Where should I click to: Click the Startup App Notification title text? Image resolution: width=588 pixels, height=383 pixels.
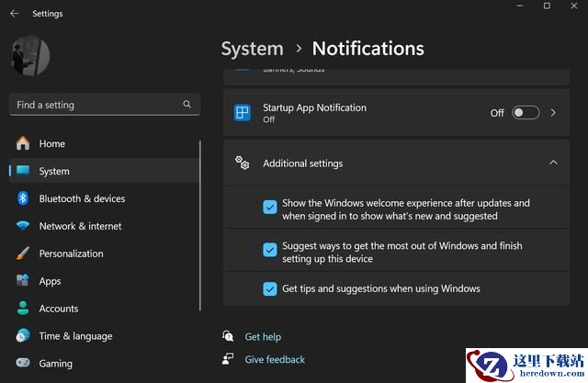pyautogui.click(x=314, y=107)
